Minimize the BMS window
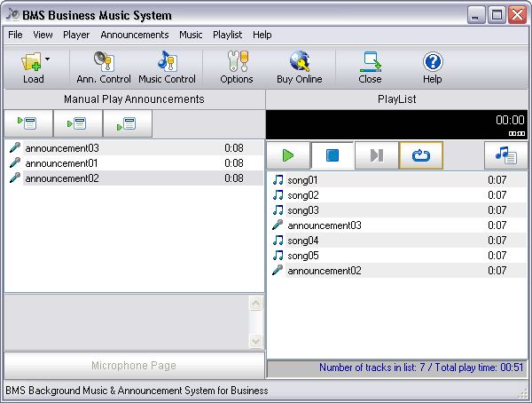 pyautogui.click(x=475, y=15)
